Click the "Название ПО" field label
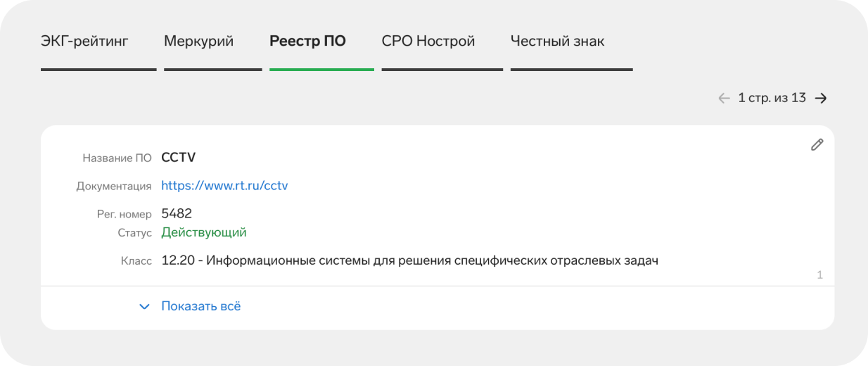Viewport: 868px width, 366px height. (117, 158)
